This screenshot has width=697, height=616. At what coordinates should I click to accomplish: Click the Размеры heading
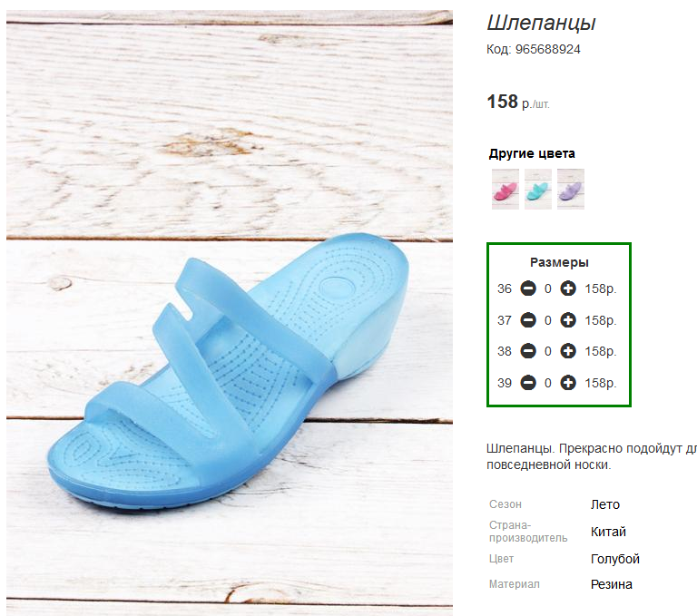(559, 262)
